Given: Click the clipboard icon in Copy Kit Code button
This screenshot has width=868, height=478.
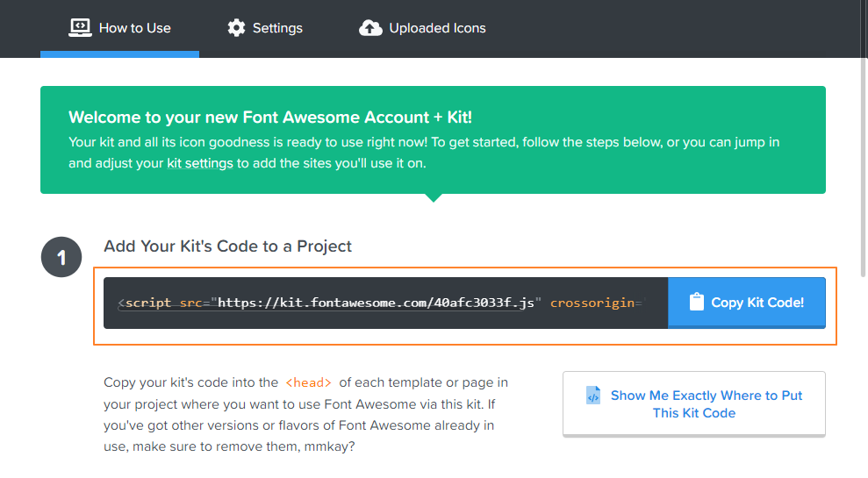Looking at the screenshot, I should coord(696,302).
